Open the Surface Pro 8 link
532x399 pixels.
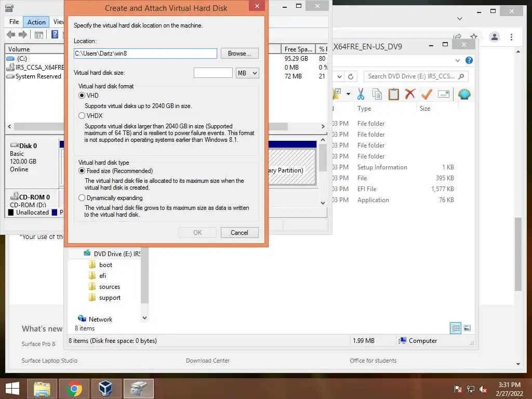point(38,344)
